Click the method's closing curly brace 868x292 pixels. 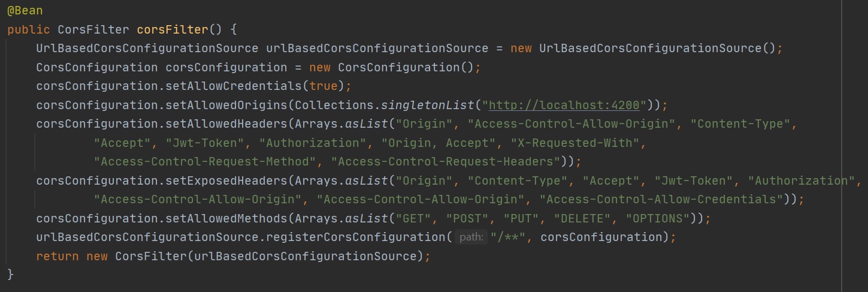pos(10,275)
